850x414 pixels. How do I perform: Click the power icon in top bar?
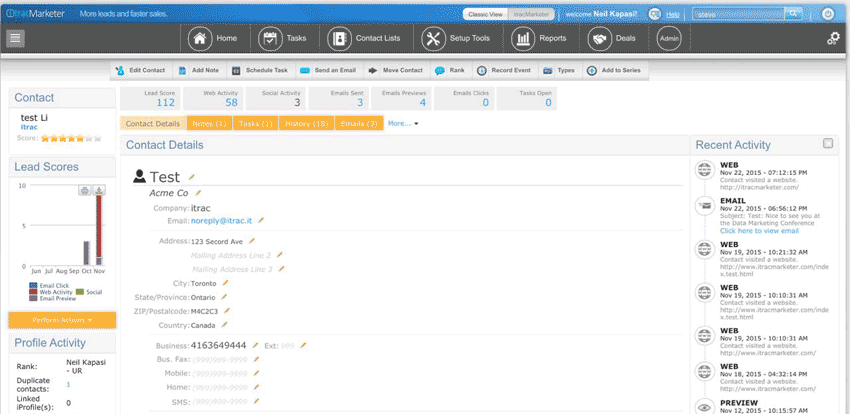(x=827, y=14)
